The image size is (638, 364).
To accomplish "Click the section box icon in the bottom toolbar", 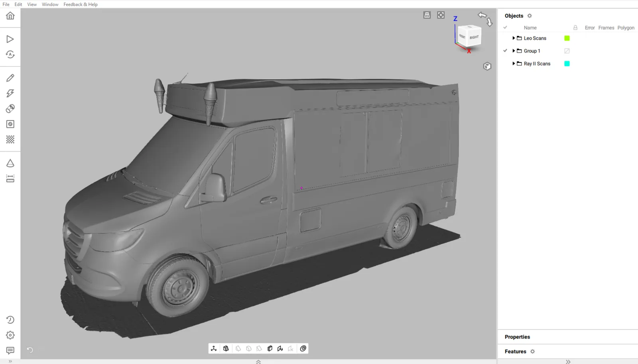I will 270,348.
